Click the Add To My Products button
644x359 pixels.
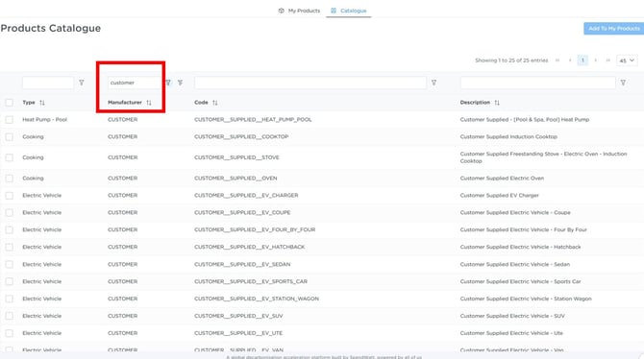point(613,28)
